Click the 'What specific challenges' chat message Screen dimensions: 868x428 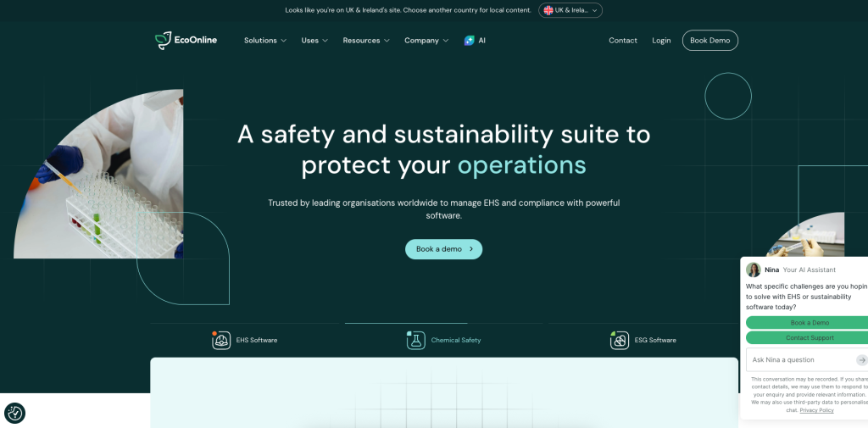point(807,297)
